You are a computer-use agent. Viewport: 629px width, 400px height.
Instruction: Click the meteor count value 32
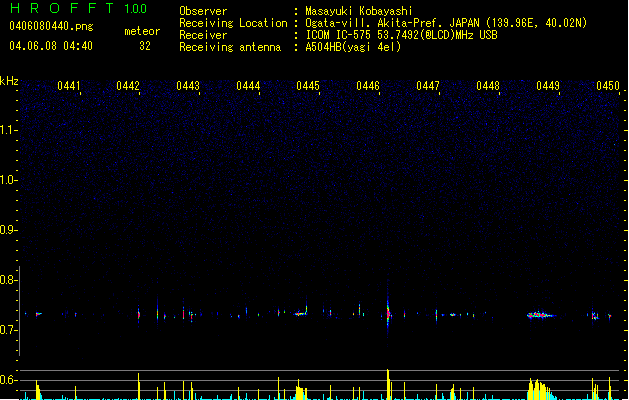pyautogui.click(x=145, y=46)
